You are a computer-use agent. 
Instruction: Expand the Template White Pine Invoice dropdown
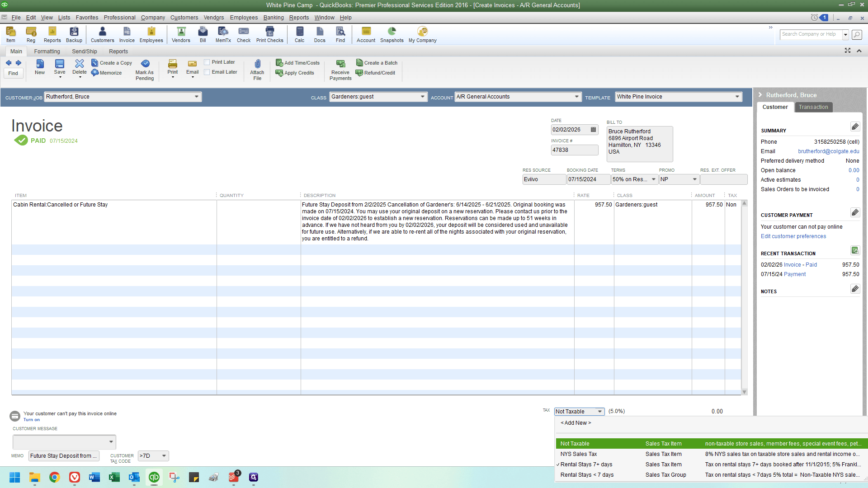click(x=737, y=97)
